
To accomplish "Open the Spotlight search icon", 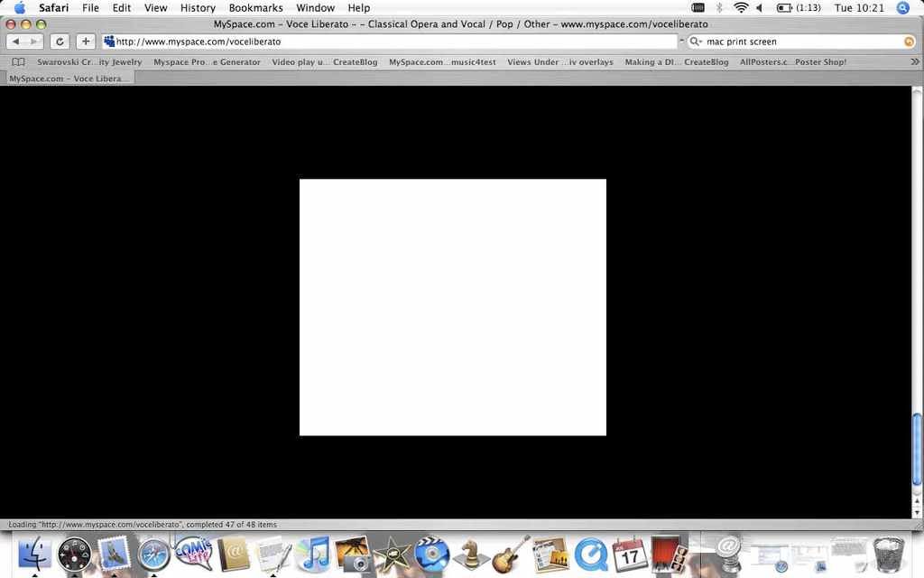I will pos(902,7).
